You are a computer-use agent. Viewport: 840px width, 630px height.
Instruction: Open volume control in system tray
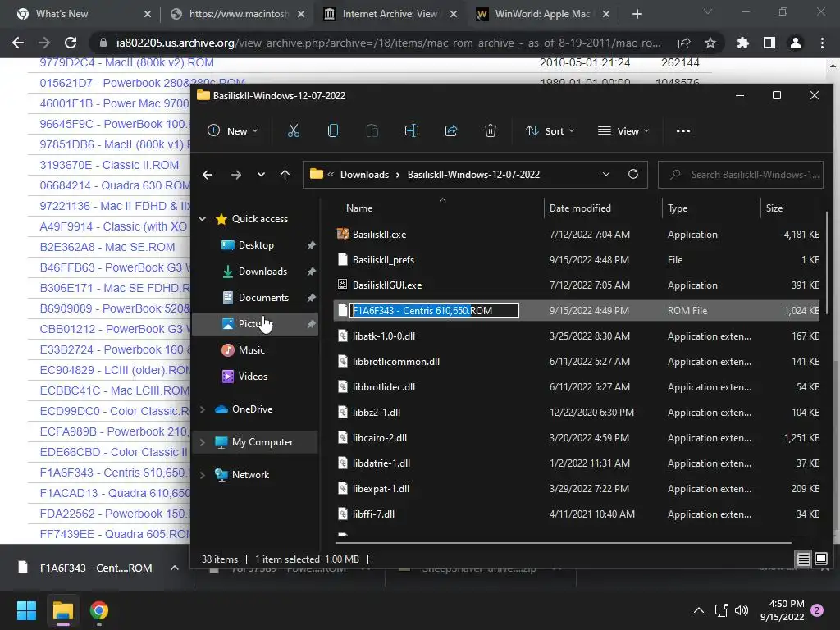(742, 610)
